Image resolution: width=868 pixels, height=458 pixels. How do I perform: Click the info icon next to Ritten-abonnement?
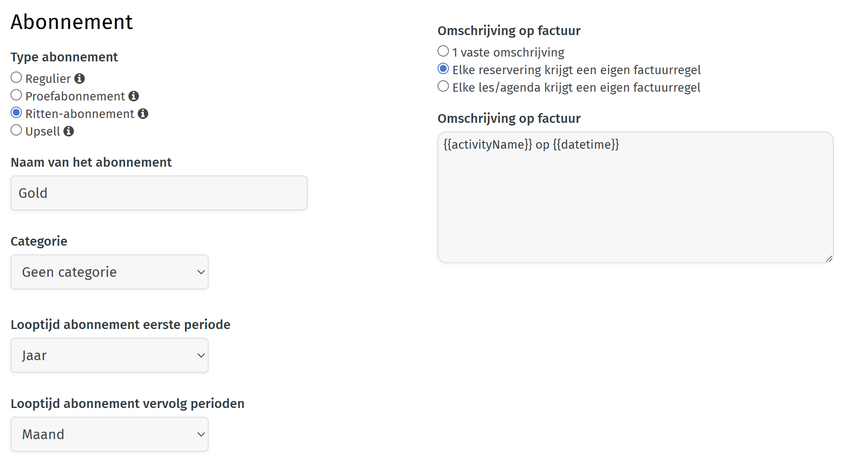(143, 114)
